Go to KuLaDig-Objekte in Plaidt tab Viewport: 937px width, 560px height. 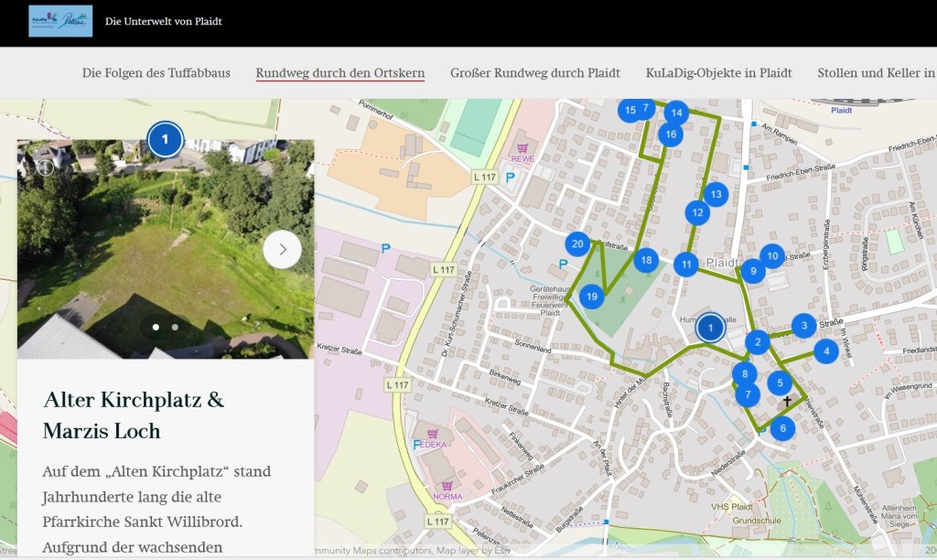718,73
